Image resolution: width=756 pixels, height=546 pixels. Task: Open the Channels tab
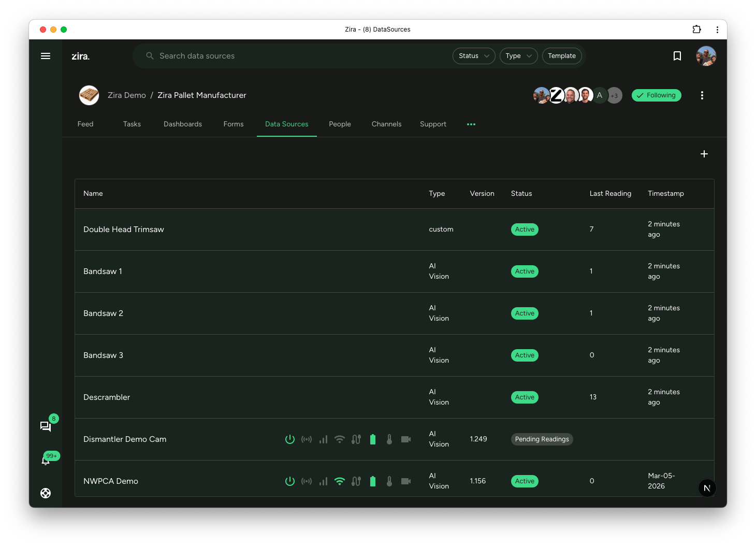click(x=386, y=124)
